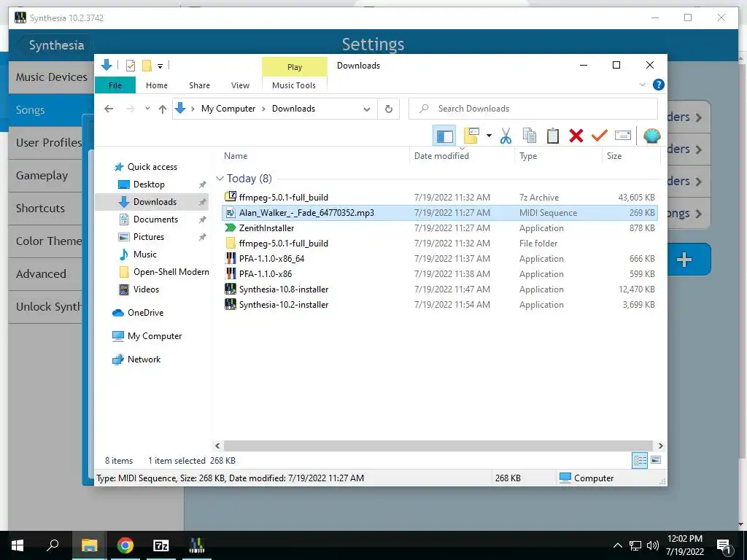The height and width of the screenshot is (560, 747).
Task: Click the Rename toolbar icon
Action: pyautogui.click(x=623, y=136)
